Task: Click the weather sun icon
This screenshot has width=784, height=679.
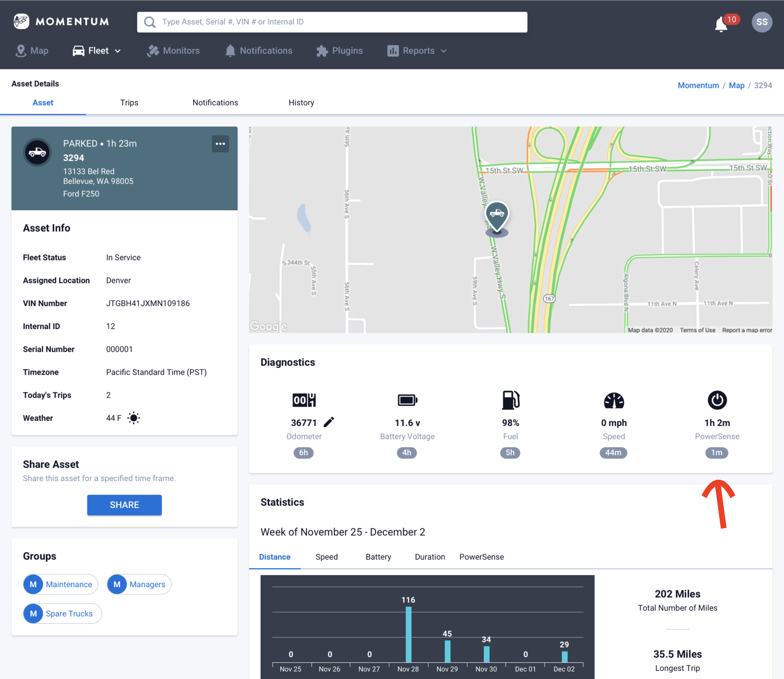Action: 134,418
